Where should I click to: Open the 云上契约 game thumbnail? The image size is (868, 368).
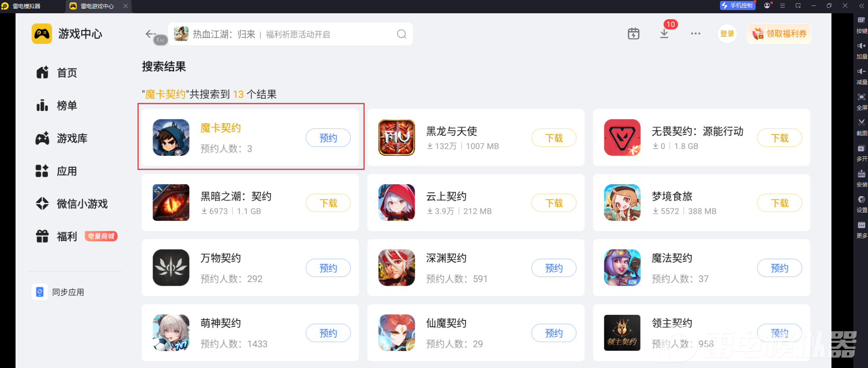pyautogui.click(x=397, y=203)
